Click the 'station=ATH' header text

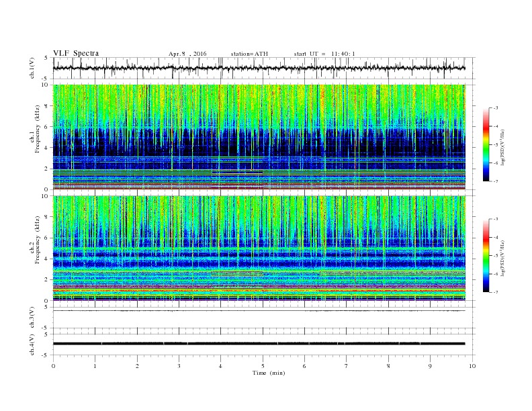click(249, 54)
